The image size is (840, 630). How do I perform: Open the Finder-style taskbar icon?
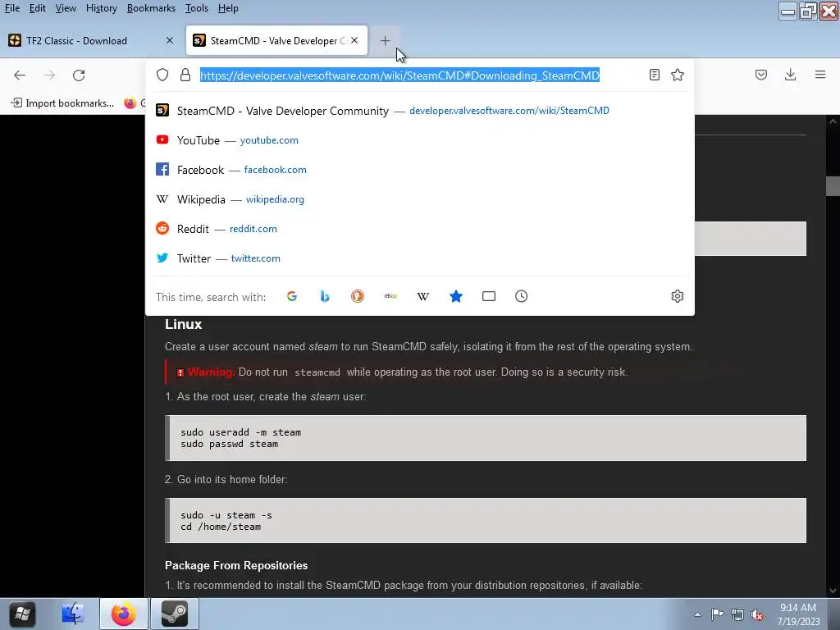(73, 614)
